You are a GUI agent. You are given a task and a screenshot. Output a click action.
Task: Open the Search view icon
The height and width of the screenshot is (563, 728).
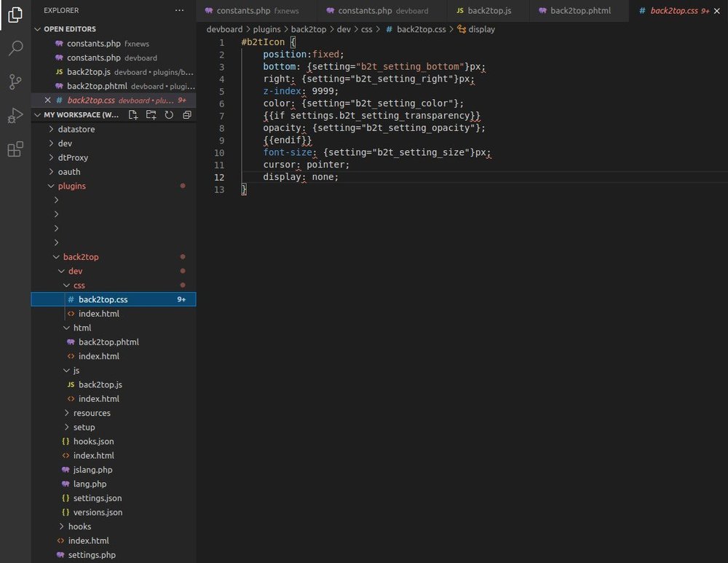coord(15,49)
